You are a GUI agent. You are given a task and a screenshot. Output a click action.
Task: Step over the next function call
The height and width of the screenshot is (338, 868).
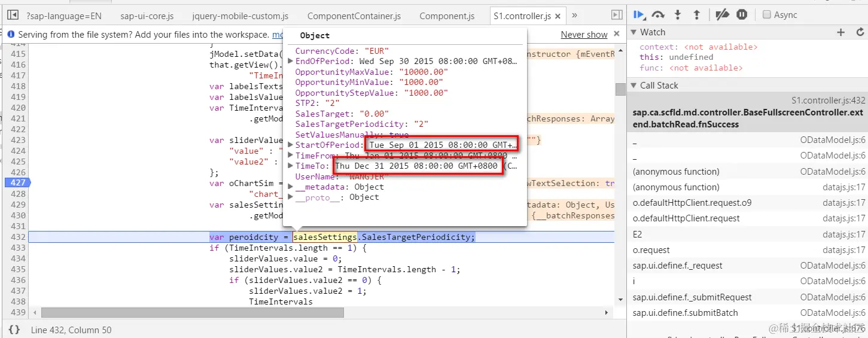(x=659, y=15)
